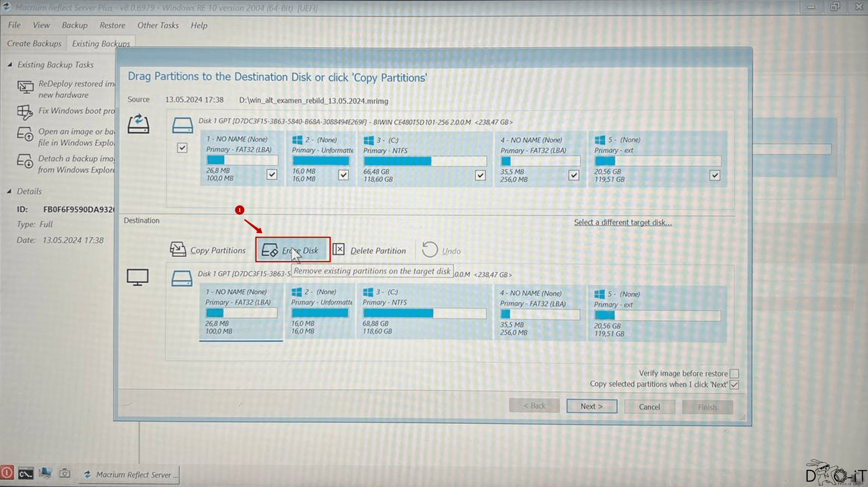Uncheck source partition 3 (C:) checkbox
This screenshot has width=868, height=487.
pyautogui.click(x=480, y=175)
